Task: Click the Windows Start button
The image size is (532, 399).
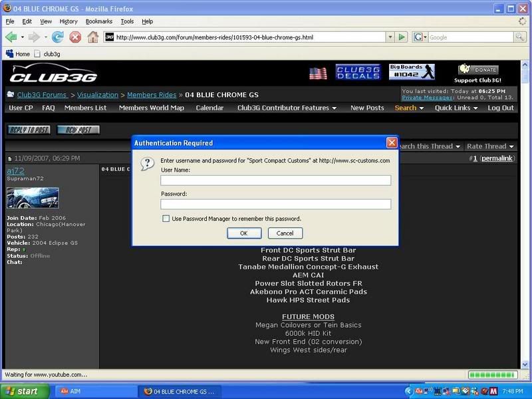Action: [25, 391]
